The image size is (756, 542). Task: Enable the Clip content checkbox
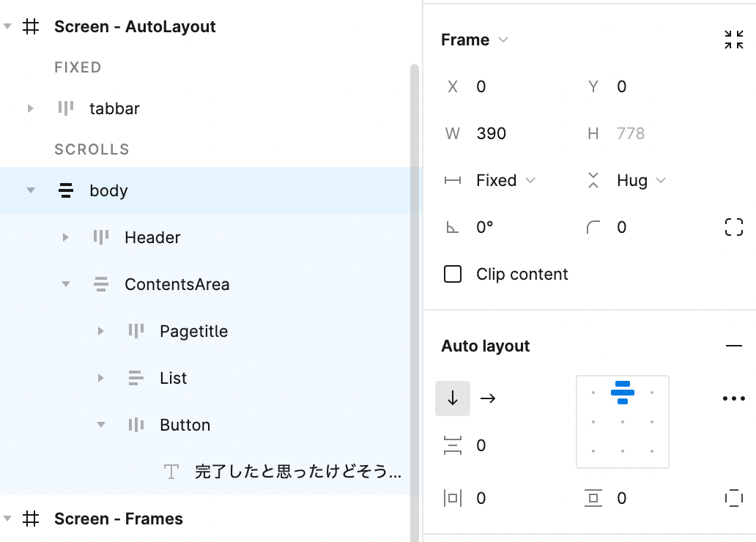[453, 275]
